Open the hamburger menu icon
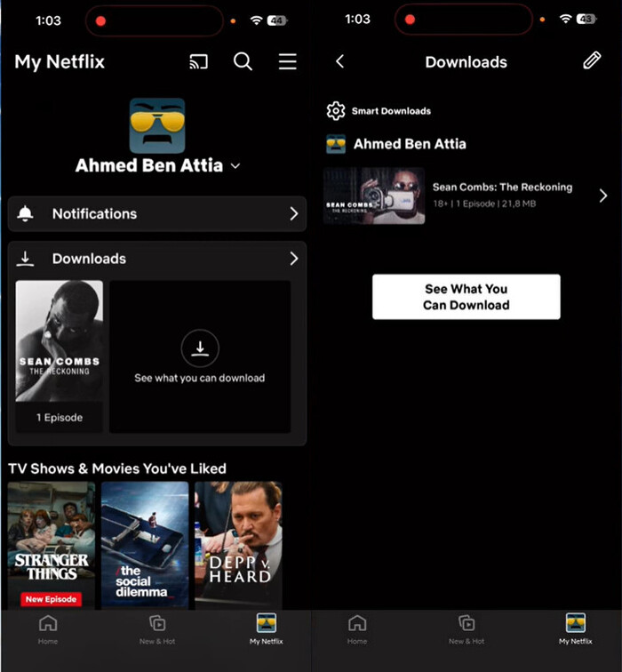This screenshot has height=672, width=622. coord(287,61)
